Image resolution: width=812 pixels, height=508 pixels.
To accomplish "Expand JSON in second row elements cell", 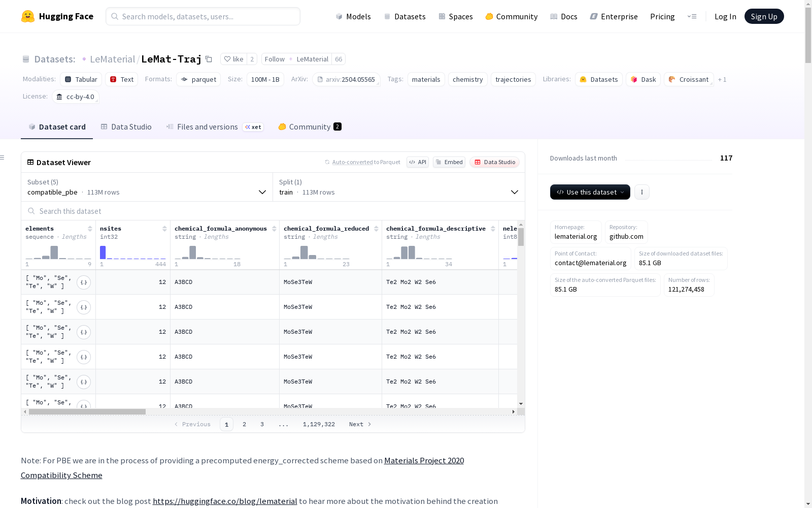I will click(x=84, y=307).
